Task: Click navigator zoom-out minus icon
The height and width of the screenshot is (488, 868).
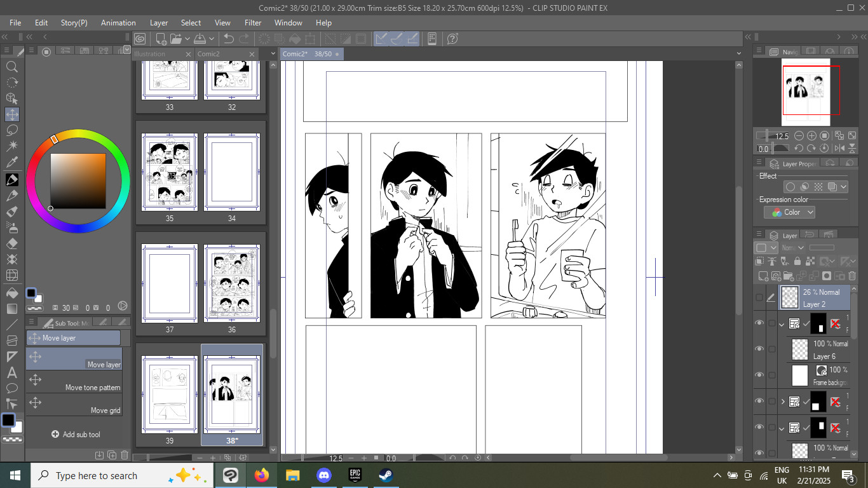Action: pos(799,135)
